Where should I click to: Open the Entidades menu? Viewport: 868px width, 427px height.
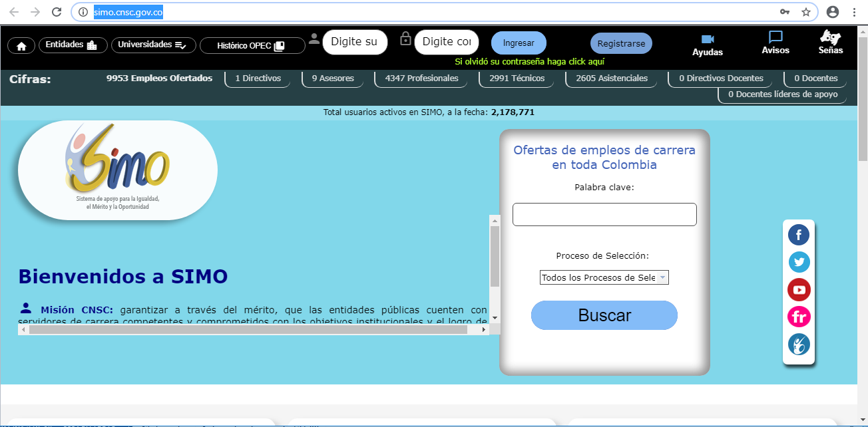[71, 45]
